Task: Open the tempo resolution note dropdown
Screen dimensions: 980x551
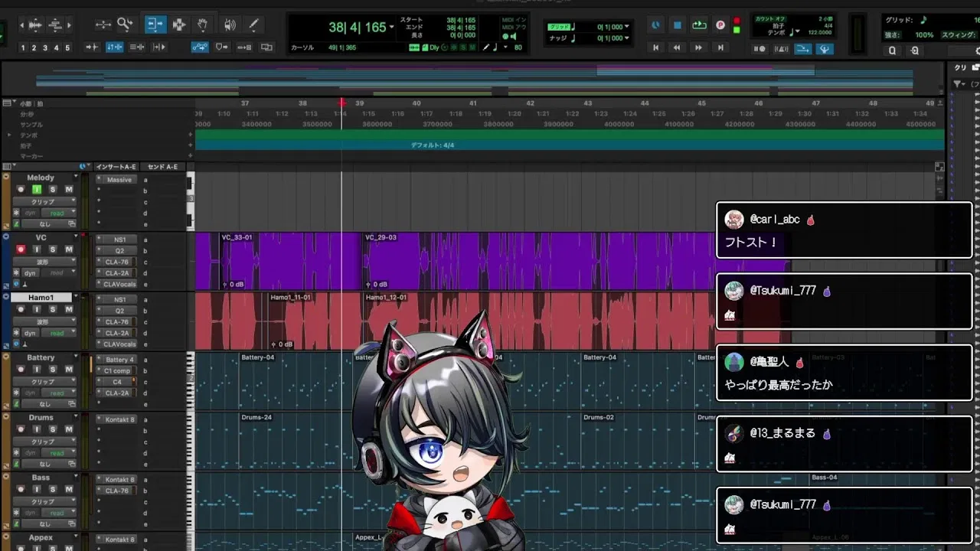Action: coord(795,32)
